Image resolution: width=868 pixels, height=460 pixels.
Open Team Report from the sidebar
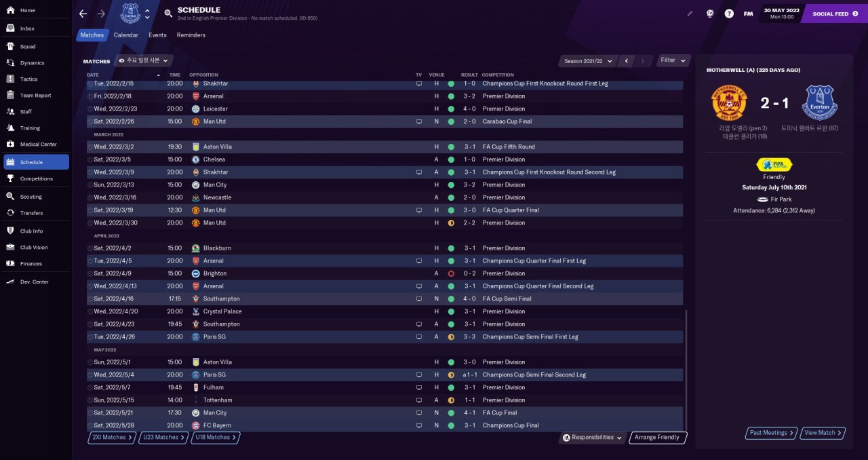[x=36, y=96]
